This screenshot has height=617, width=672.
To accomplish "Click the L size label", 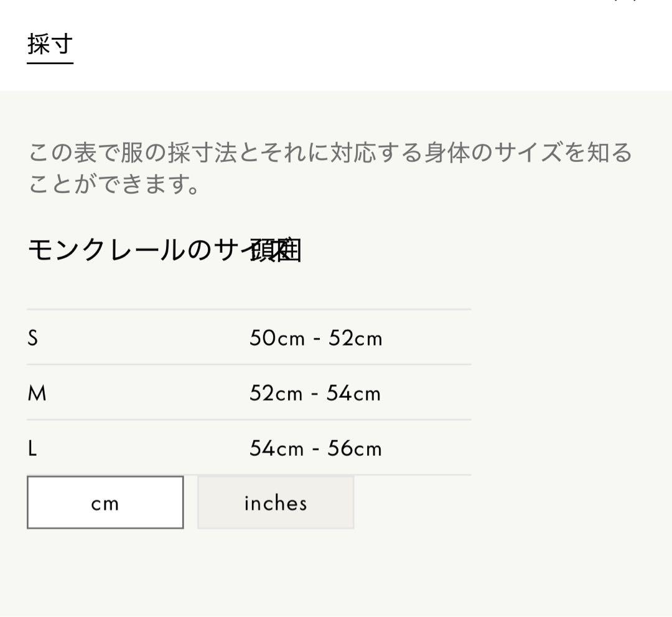I will click(x=34, y=448).
